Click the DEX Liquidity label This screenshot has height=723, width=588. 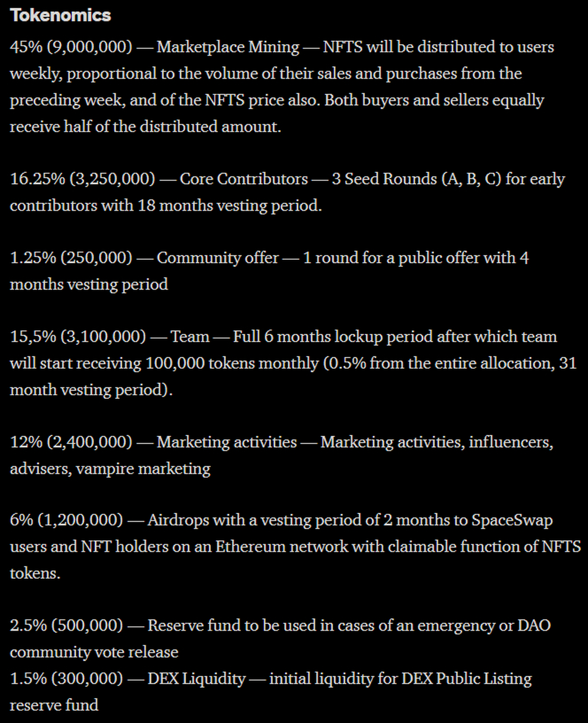tap(196, 679)
